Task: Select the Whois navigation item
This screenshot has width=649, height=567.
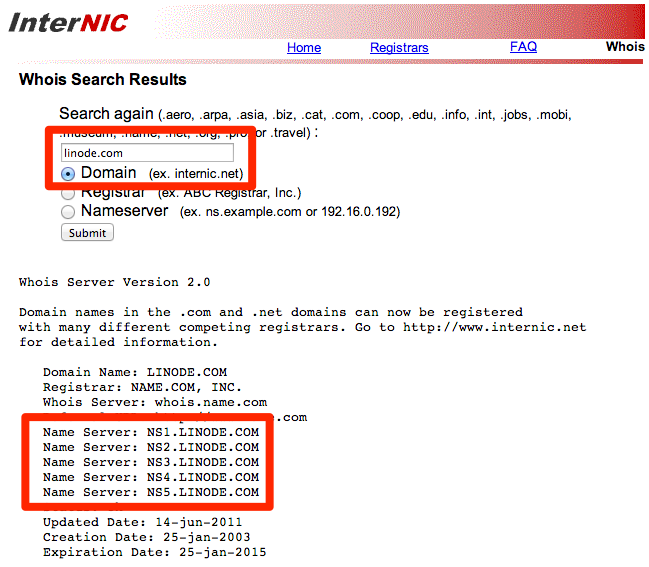Action: click(625, 47)
